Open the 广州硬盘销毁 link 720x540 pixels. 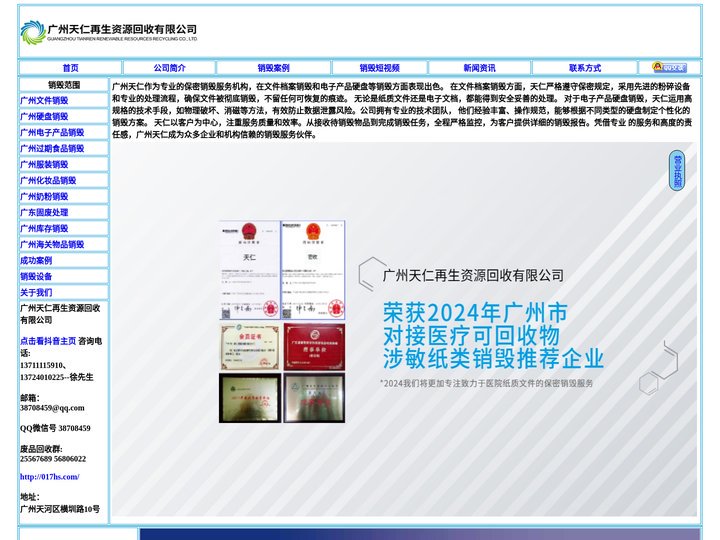[x=44, y=117]
